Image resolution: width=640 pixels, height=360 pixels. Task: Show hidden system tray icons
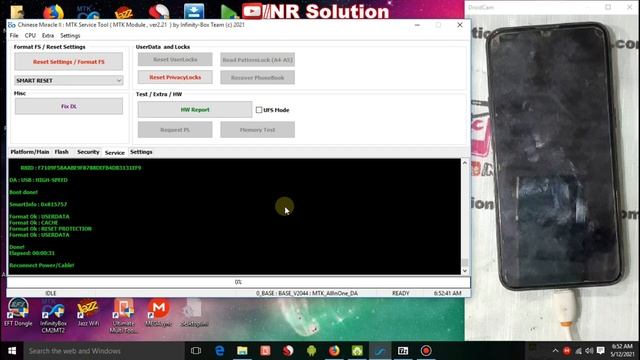point(555,351)
